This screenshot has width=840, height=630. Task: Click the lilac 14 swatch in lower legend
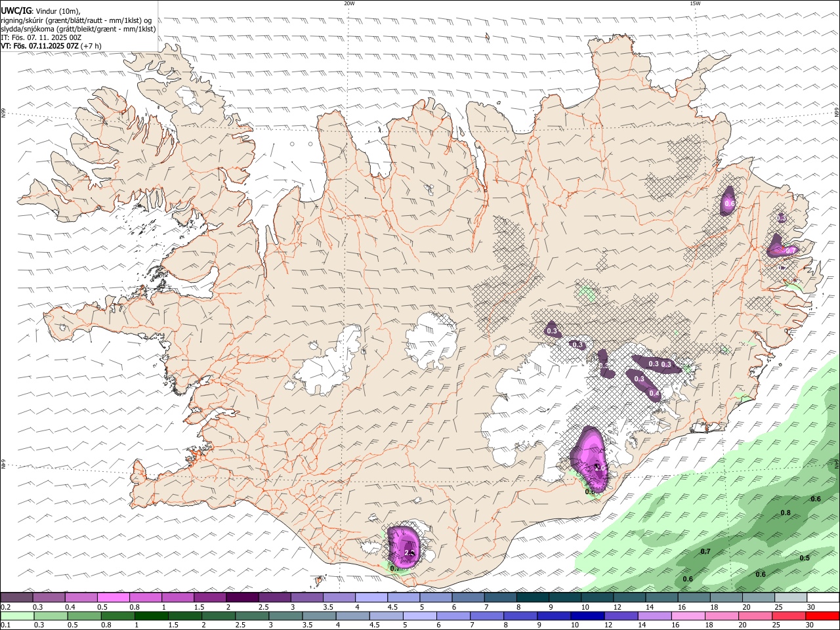[x=654, y=616]
